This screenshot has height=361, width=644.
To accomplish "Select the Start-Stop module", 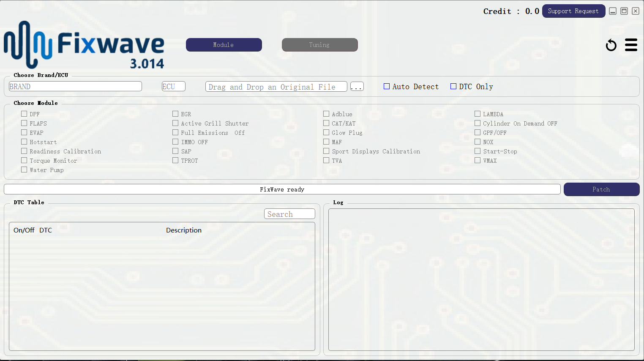I will (477, 151).
